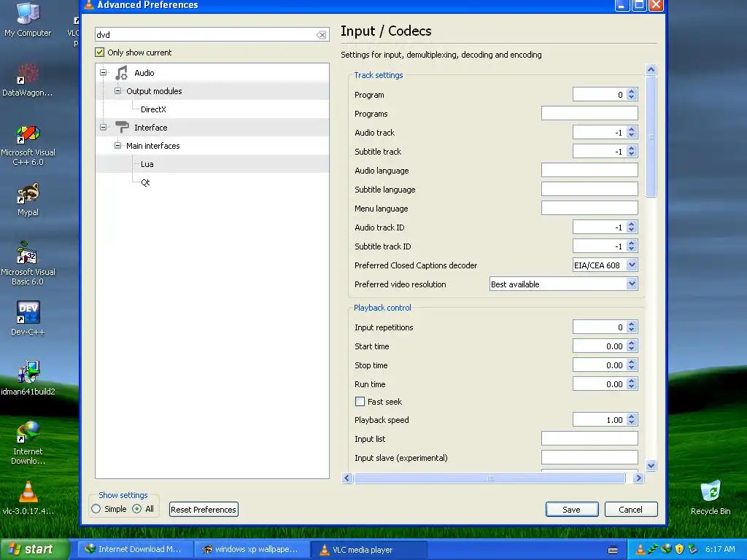The width and height of the screenshot is (747, 560).
Task: Click the Subtitle language text field
Action: point(589,189)
